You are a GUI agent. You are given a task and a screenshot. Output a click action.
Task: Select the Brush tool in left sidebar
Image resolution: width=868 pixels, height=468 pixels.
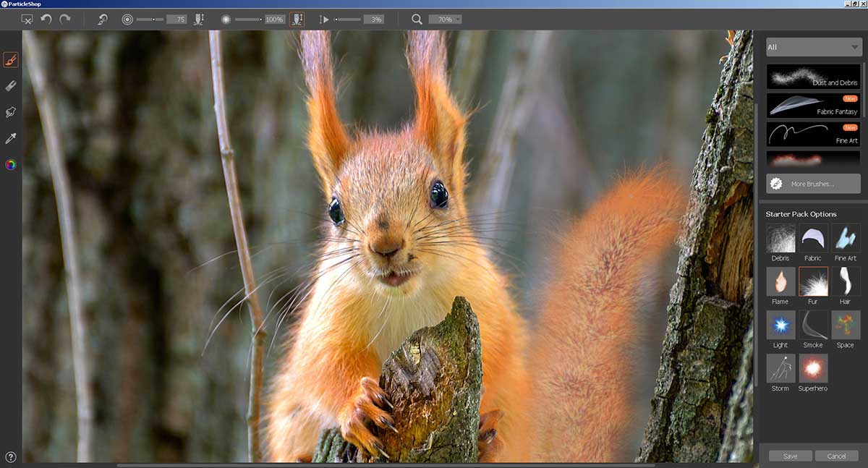click(11, 59)
